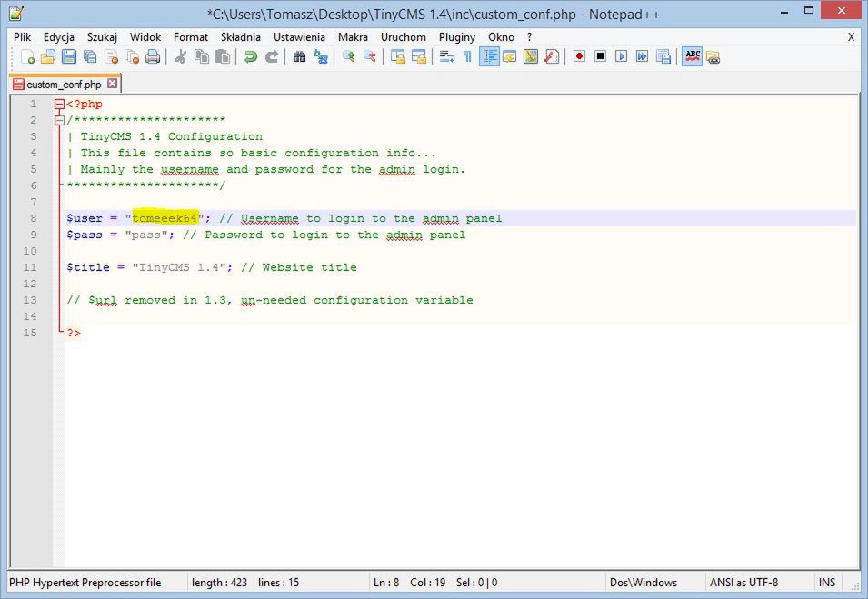Click the last plugin icon after ABC

(713, 56)
